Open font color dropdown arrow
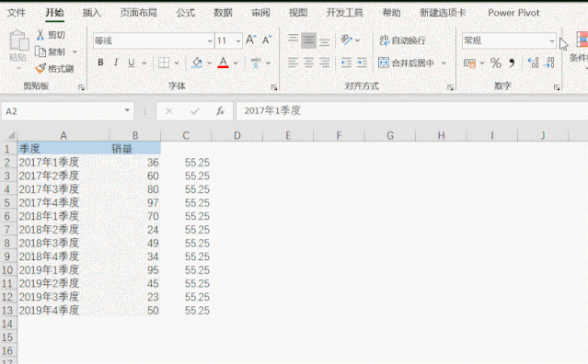 tap(236, 63)
